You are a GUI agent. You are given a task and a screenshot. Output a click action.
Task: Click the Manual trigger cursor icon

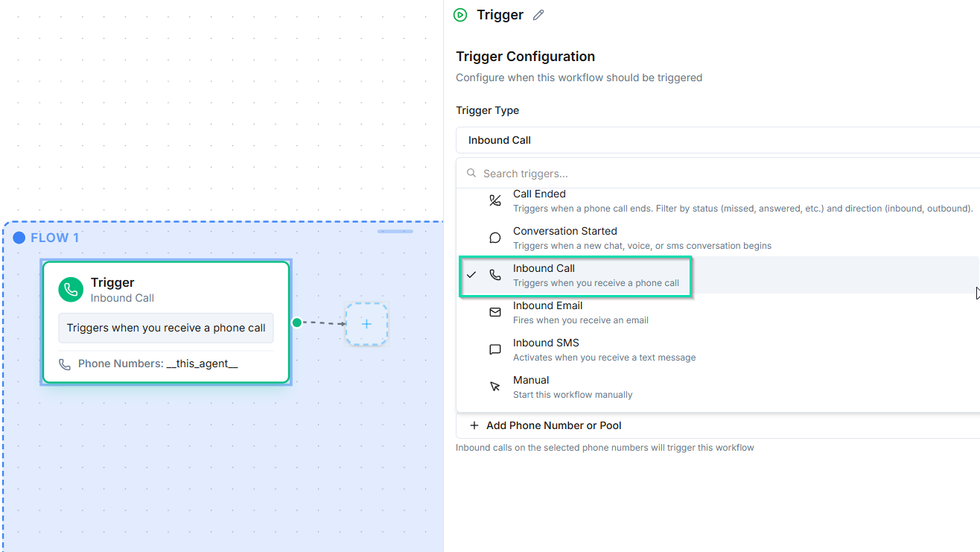pos(495,387)
